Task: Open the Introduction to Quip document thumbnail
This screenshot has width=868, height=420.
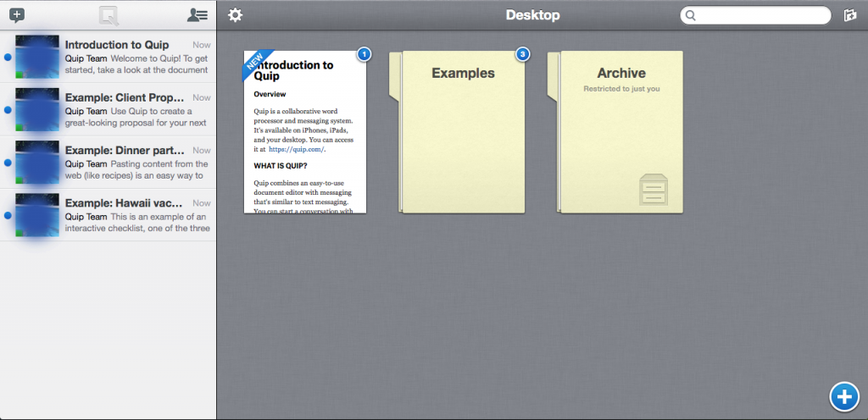Action: [305, 132]
